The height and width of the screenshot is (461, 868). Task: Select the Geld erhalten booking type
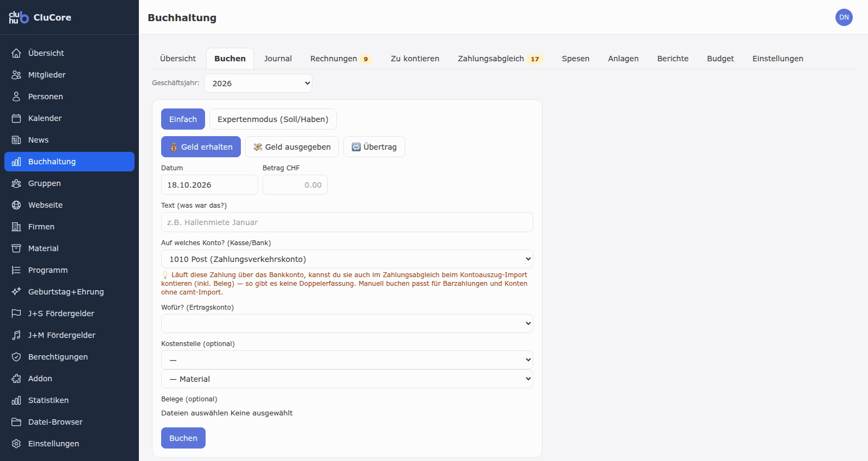[x=201, y=147]
